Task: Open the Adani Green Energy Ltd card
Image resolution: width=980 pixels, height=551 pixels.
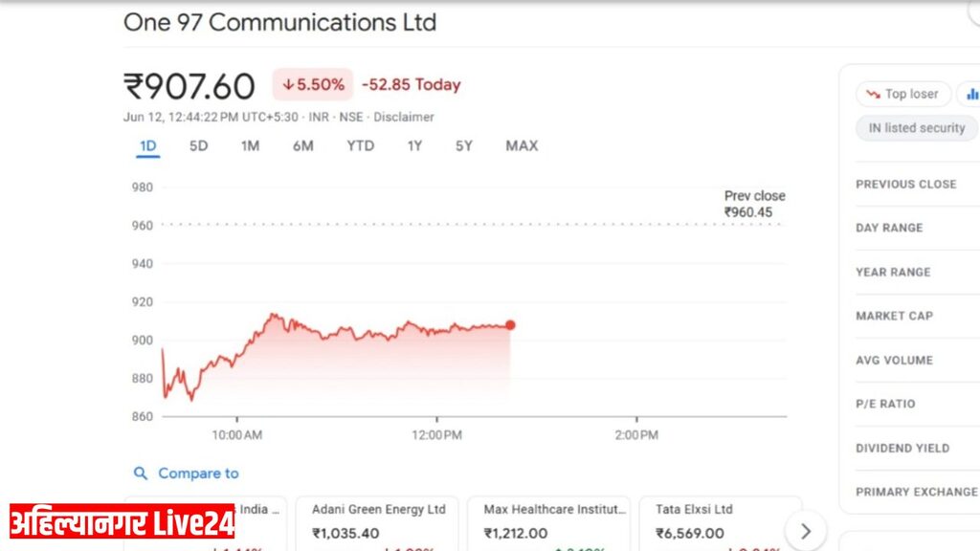Action: [377, 523]
